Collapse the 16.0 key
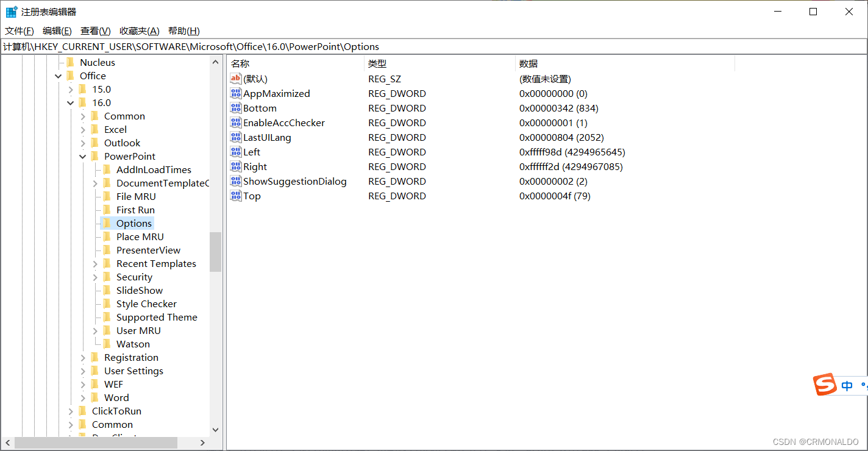Viewport: 868px width, 451px height. 71,102
